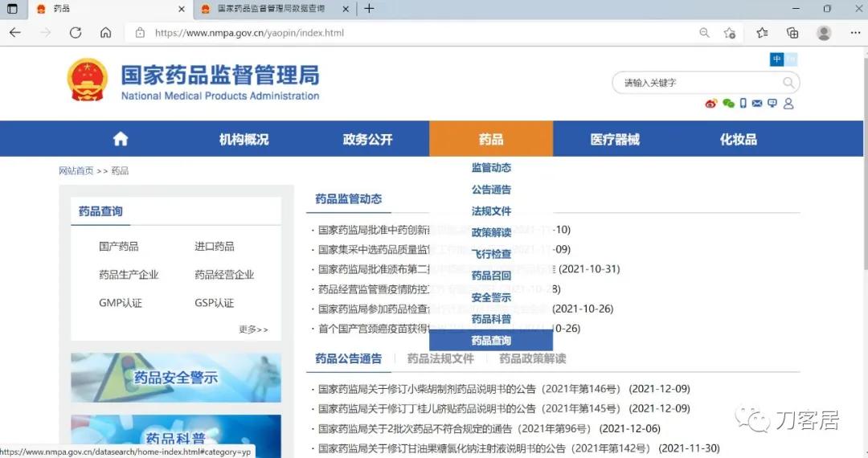
Task: Open 丁桂儿脐贴 notice (2021年第145号)
Action: (469, 409)
